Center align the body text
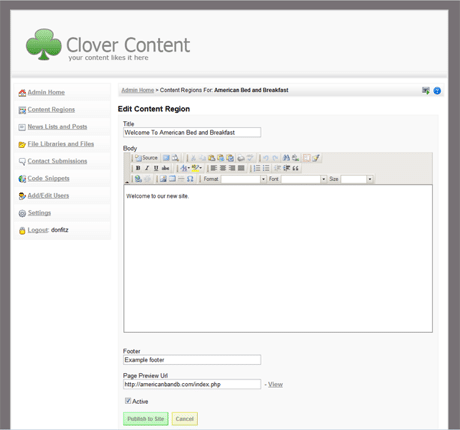 [223, 168]
